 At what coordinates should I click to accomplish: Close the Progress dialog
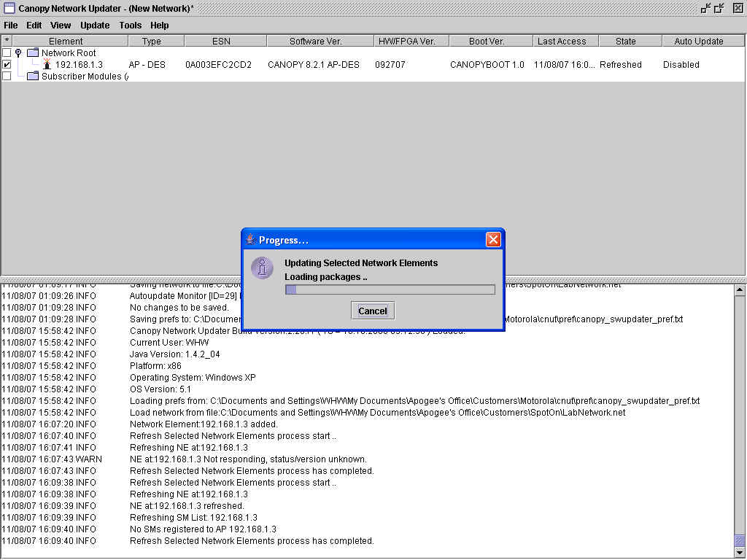[493, 240]
